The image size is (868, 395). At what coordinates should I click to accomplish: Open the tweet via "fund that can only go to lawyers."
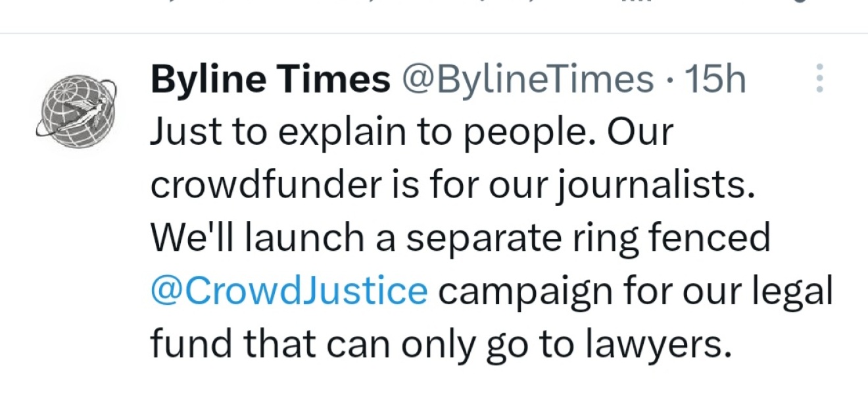(441, 343)
